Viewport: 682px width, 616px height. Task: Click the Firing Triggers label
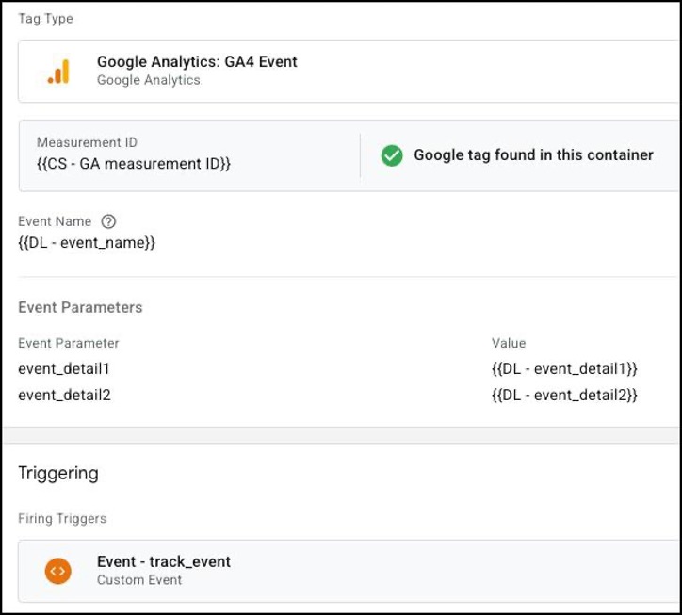tap(62, 518)
